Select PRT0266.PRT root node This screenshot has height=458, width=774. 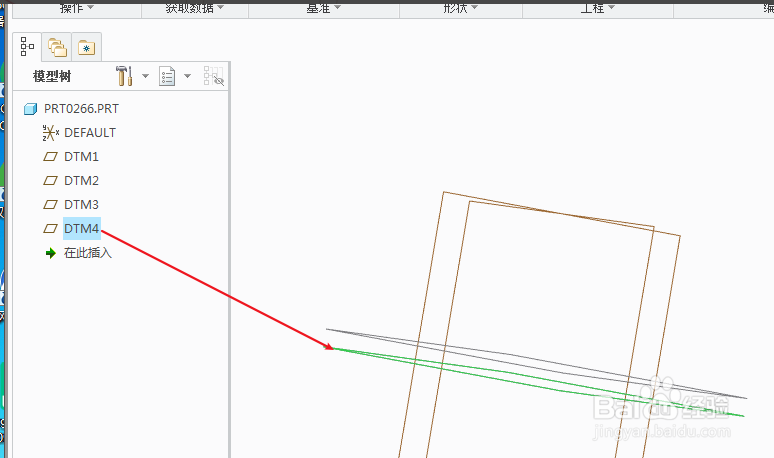pos(81,109)
